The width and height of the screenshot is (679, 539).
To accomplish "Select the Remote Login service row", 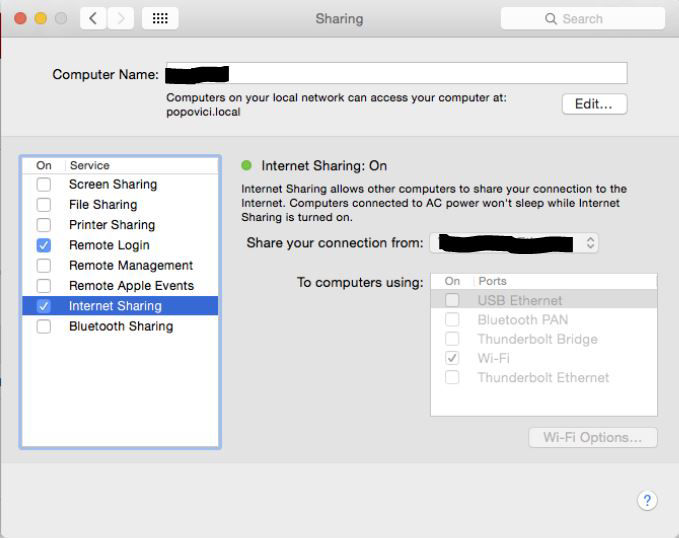I will [120, 245].
